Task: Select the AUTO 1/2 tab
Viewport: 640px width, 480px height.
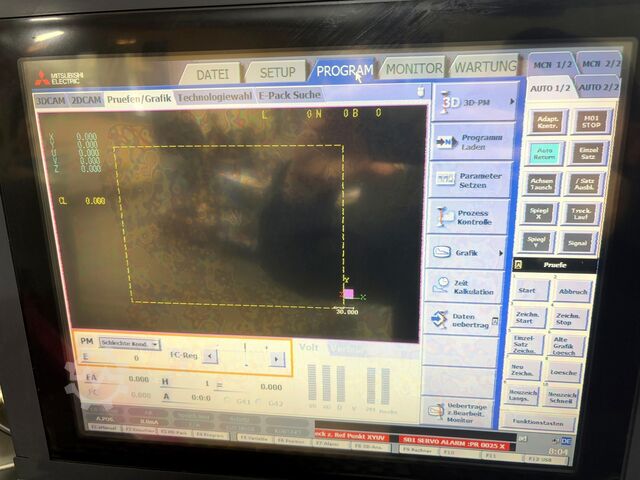Action: click(x=550, y=88)
